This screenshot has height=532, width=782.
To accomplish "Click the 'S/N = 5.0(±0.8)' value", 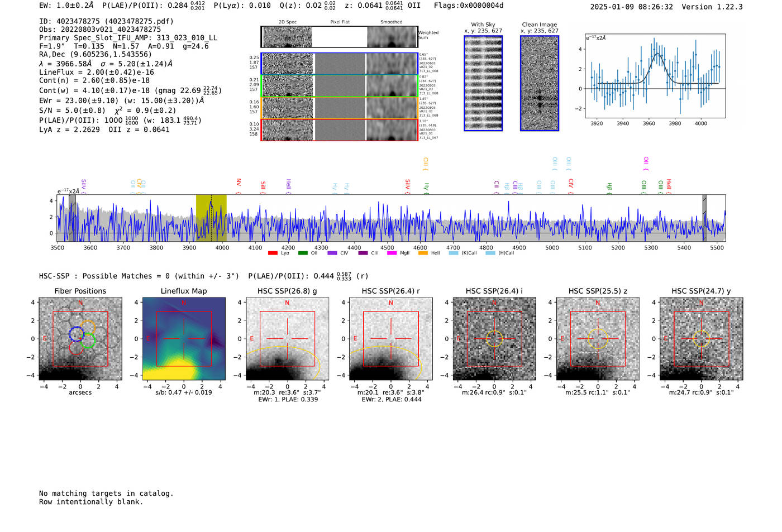I will [x=72, y=110].
